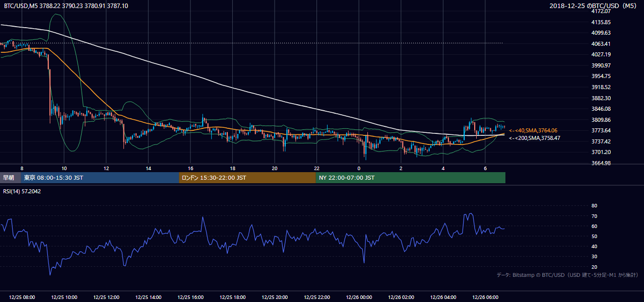Click hour tick 14 under price chart

pyautogui.click(x=148, y=168)
